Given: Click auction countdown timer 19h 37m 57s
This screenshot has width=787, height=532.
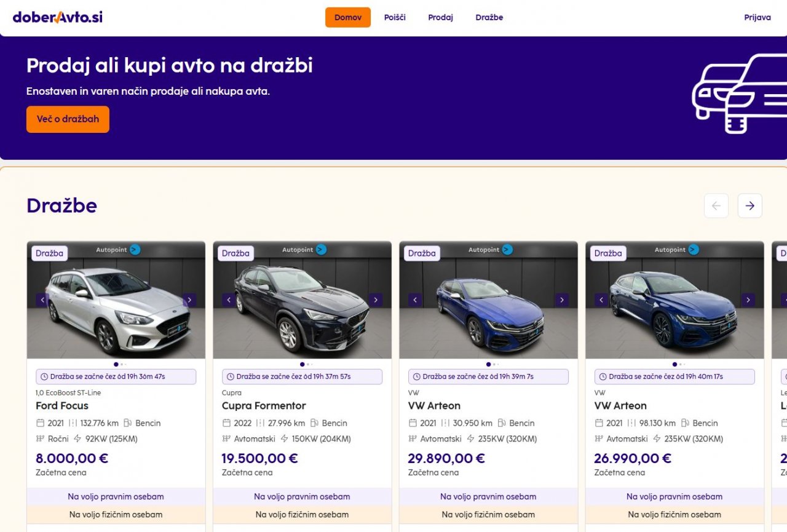Looking at the screenshot, I should 303,376.
